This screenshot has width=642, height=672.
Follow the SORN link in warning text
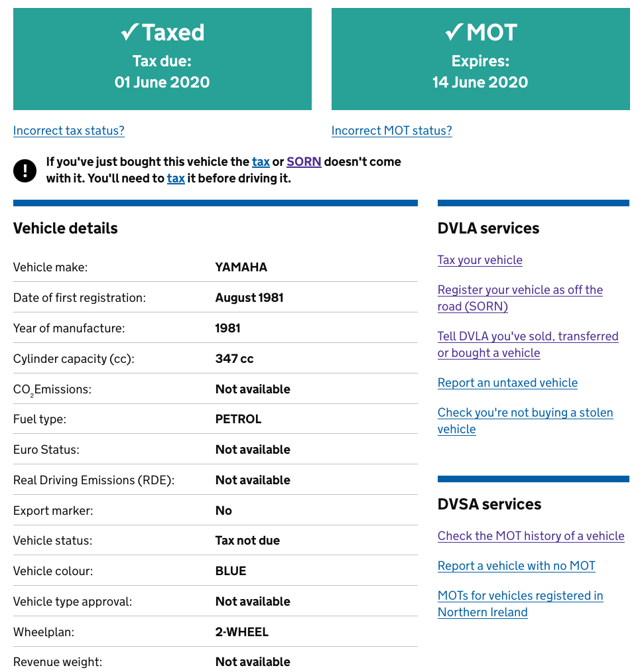click(304, 162)
